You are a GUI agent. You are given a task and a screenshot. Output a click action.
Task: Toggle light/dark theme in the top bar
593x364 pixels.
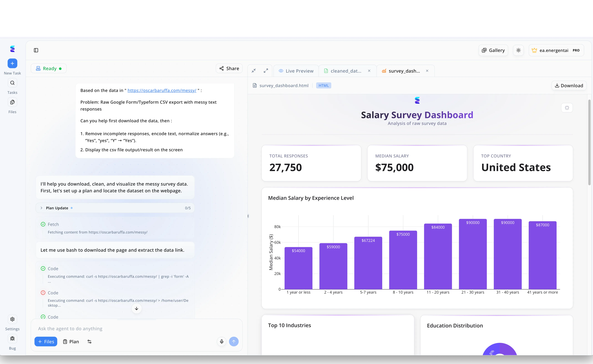(x=518, y=50)
